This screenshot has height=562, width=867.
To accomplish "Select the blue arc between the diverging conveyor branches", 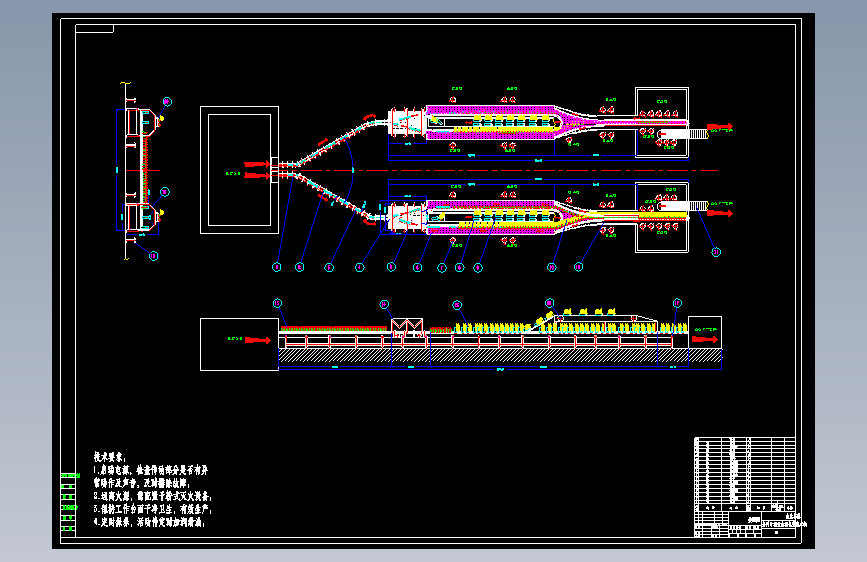I will point(350,171).
